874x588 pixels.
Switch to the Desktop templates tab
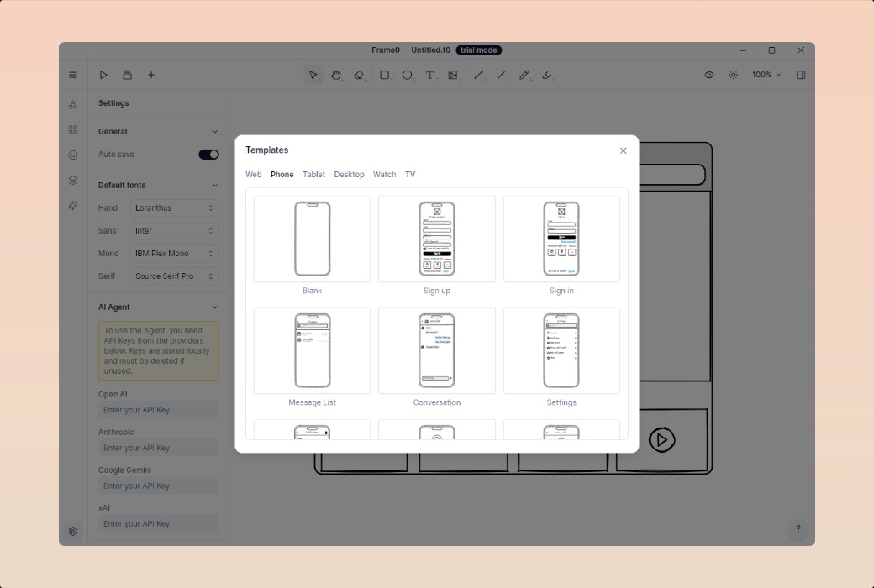tap(349, 175)
